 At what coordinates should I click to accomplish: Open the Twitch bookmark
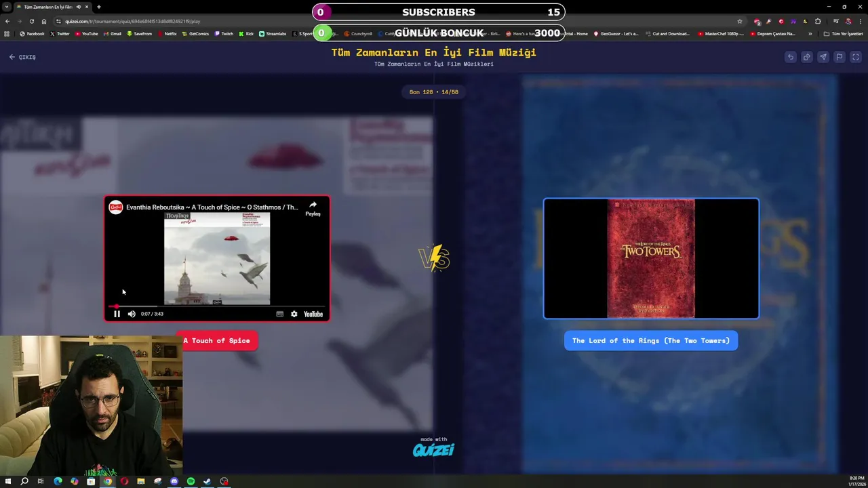(x=224, y=33)
